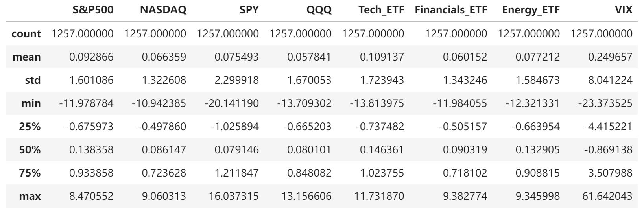Select the max row label

point(30,196)
